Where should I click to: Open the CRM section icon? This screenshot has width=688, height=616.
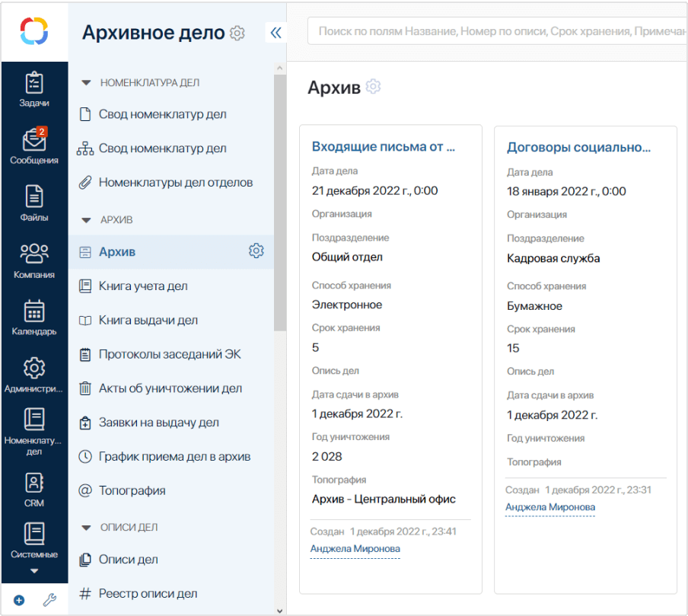tap(34, 483)
